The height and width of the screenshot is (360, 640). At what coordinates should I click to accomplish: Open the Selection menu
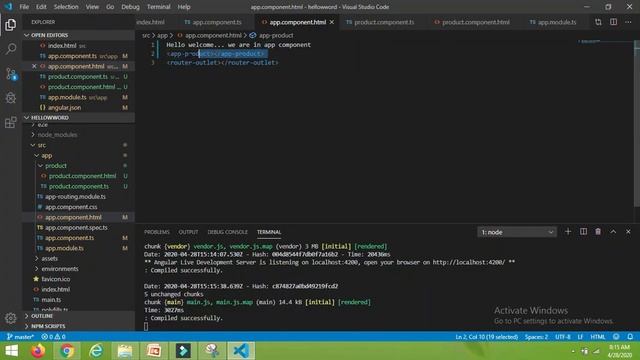(66, 7)
